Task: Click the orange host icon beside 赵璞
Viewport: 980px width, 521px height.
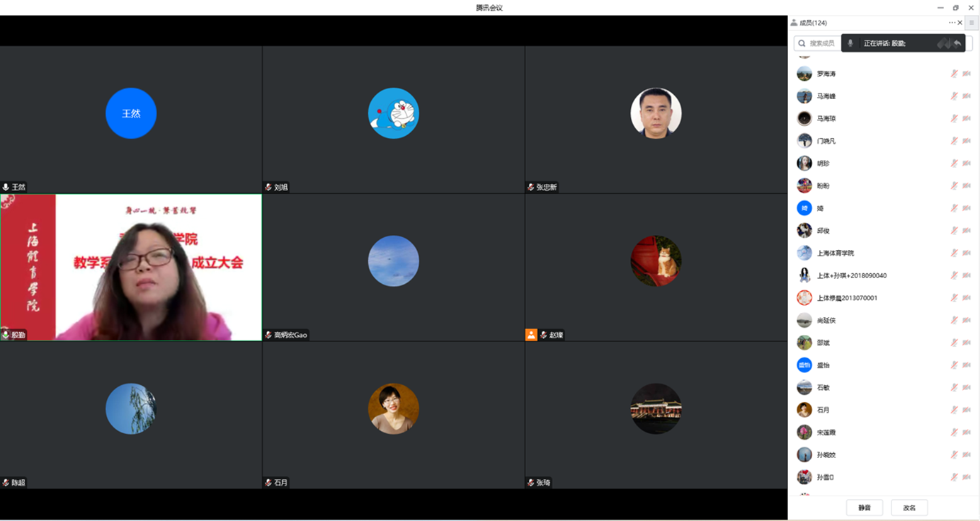Action: (x=531, y=335)
